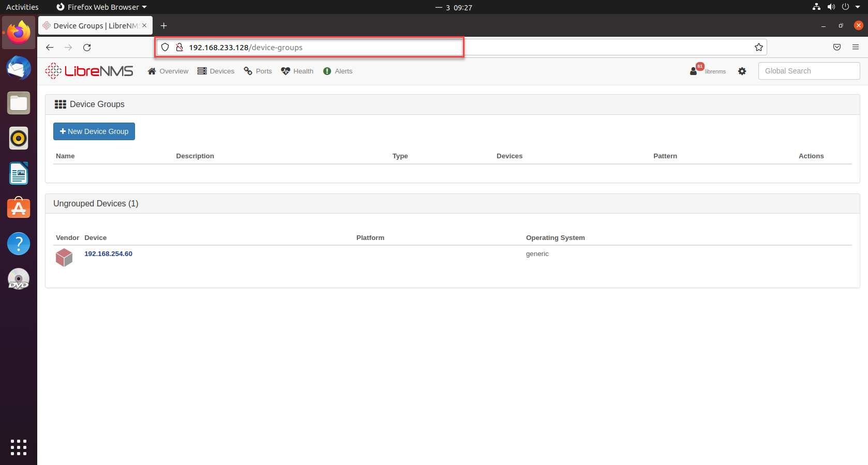The height and width of the screenshot is (465, 868).
Task: Open the Firefox hamburger application menu
Action: tap(855, 48)
